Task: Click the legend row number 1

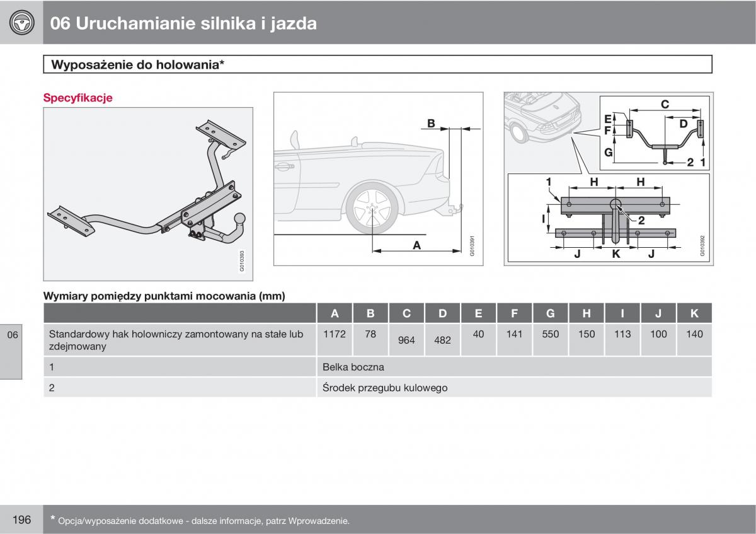Action: coord(51,366)
